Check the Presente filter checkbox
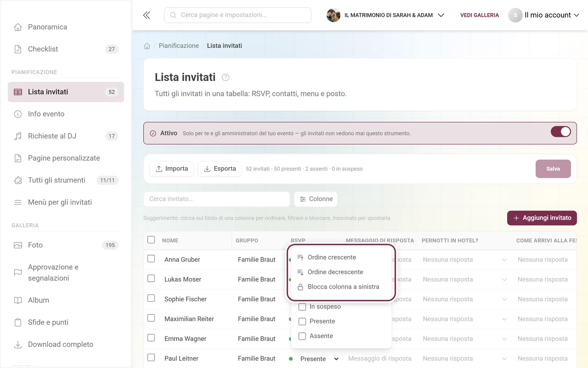The height and width of the screenshot is (368, 588). [x=302, y=321]
